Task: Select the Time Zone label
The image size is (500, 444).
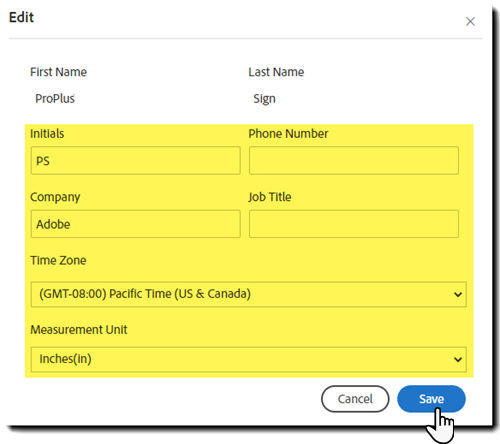Action: coord(58,260)
